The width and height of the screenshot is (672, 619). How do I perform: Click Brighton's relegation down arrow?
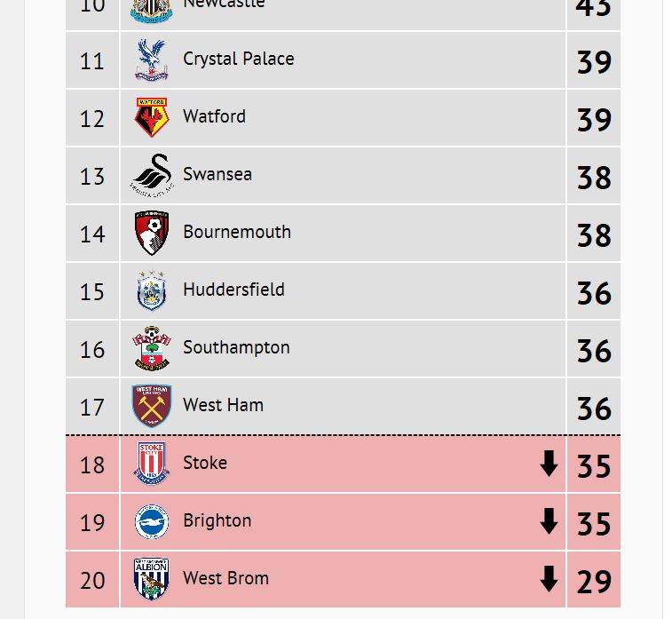pos(549,521)
